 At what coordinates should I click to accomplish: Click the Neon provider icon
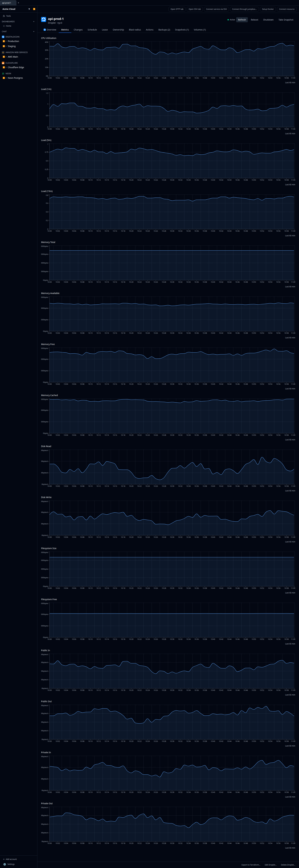3,73
